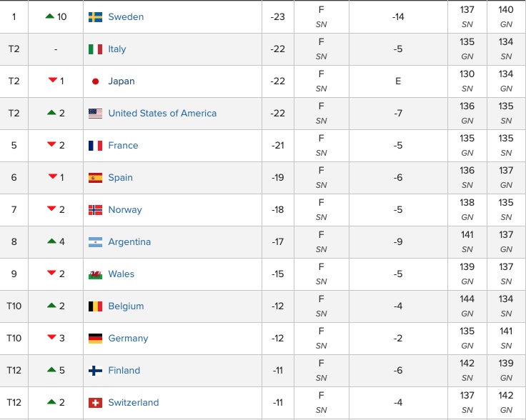Open the Germany team link
The image size is (526, 420).
pyautogui.click(x=128, y=338)
